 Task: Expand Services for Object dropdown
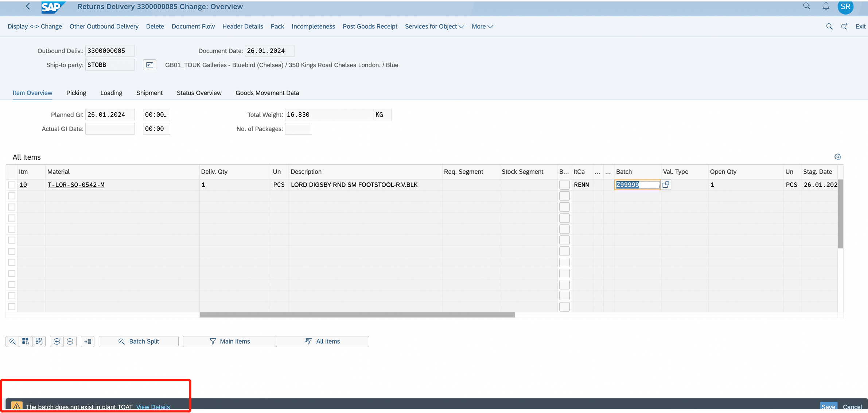[x=434, y=26]
